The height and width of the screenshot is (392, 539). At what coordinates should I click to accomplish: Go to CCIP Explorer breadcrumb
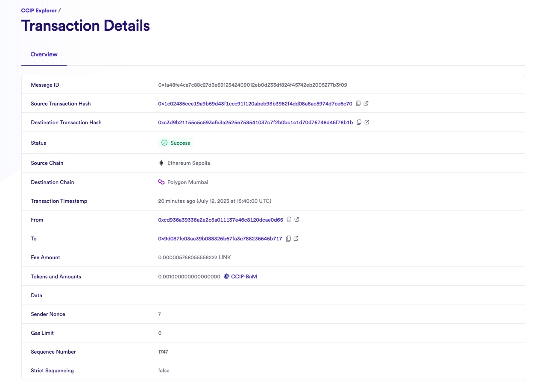point(39,10)
